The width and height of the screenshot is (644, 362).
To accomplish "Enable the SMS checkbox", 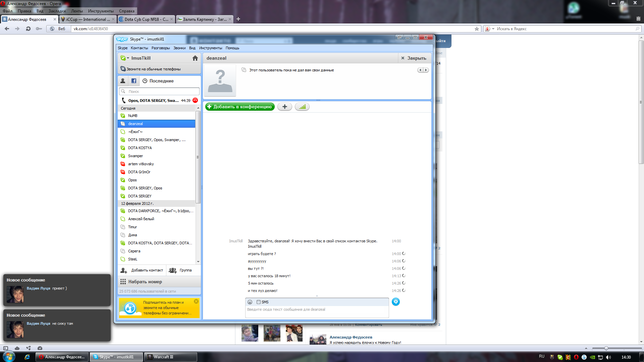I will click(x=259, y=302).
